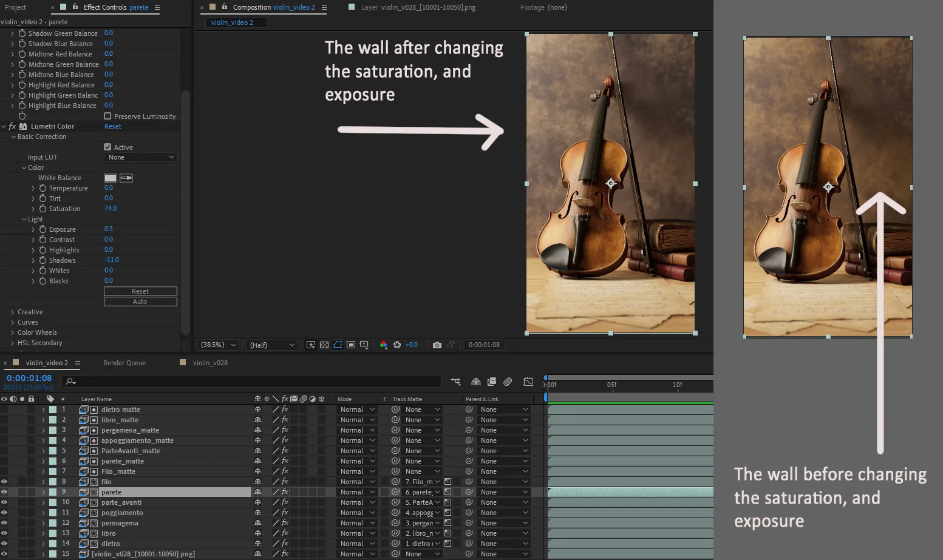Hide the filo layer eye toggle
943x560 pixels.
click(4, 482)
